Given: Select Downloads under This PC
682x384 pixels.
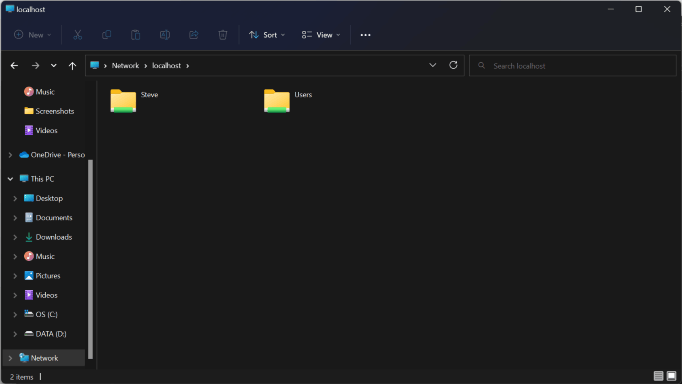Looking at the screenshot, I should (48, 237).
